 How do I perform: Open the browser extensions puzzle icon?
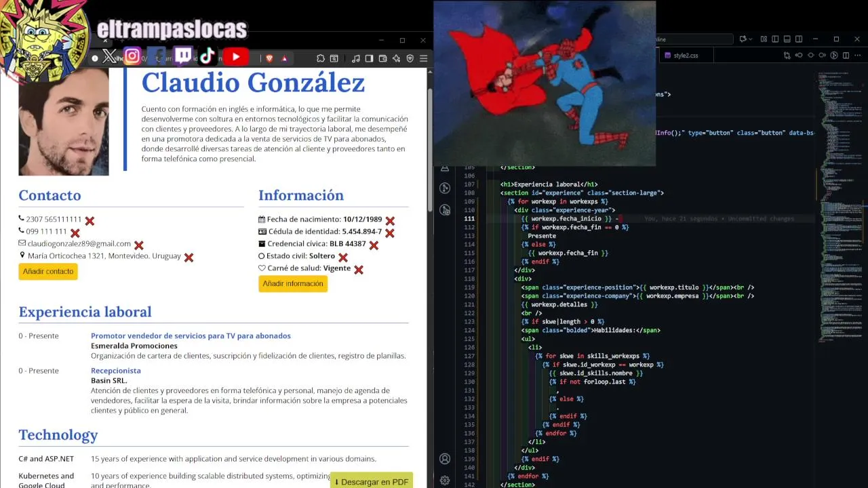pyautogui.click(x=321, y=59)
